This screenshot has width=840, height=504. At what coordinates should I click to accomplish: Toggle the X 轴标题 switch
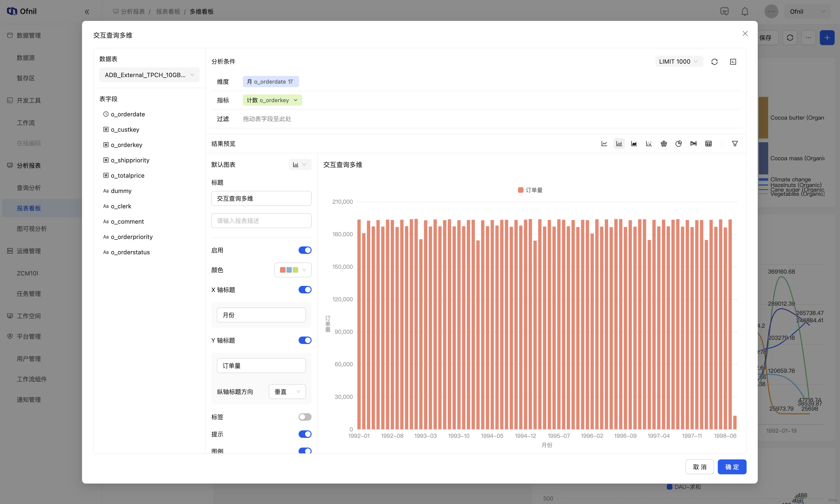pos(305,290)
